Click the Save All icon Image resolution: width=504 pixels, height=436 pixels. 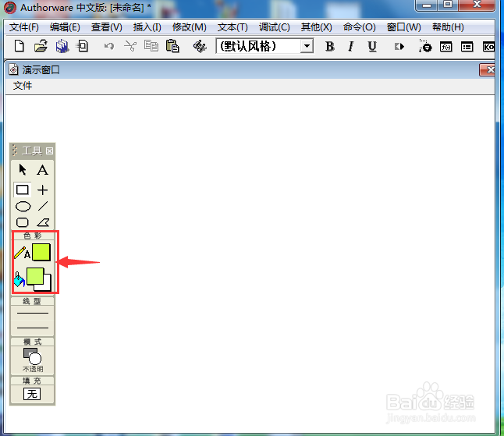[x=62, y=46]
